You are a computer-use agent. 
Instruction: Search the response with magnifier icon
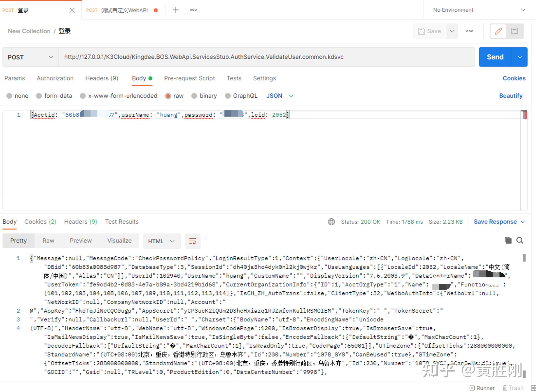click(520, 240)
